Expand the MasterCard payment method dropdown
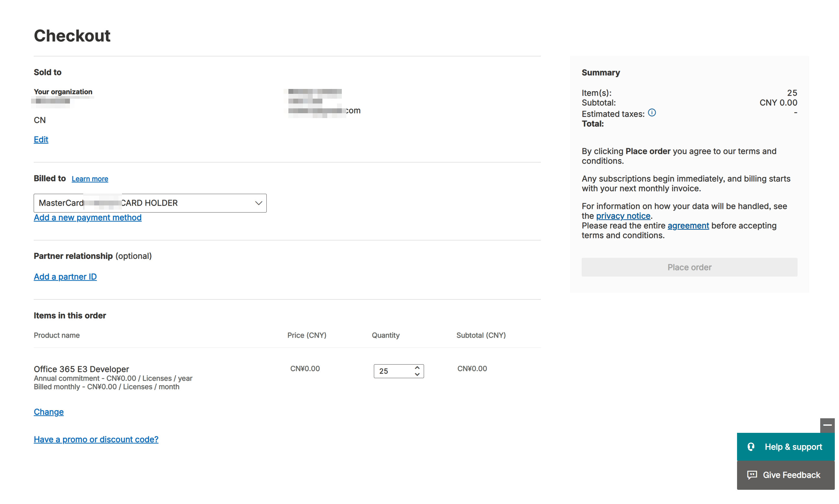 click(x=150, y=203)
